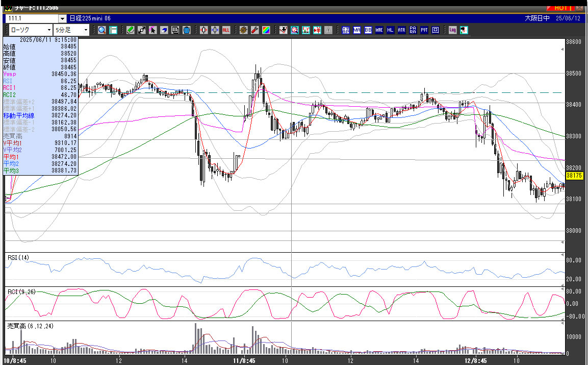Screen dimensions: 588x365
Task: Click the yellow 38175 current price label
Action: coord(574,176)
